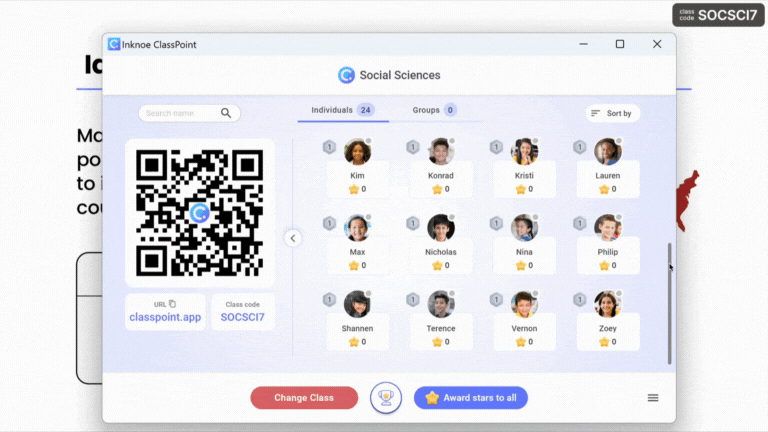Click the star icon under Kim
The height and width of the screenshot is (432, 768).
354,189
